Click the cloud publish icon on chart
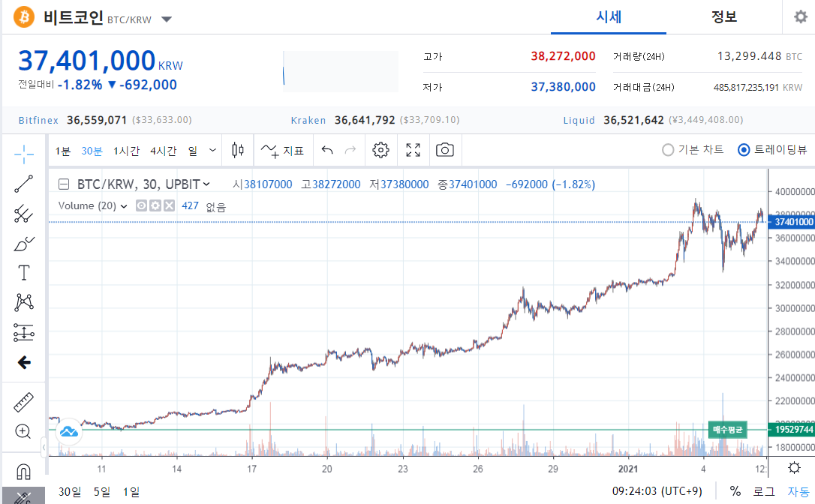The image size is (815, 504). click(x=68, y=431)
